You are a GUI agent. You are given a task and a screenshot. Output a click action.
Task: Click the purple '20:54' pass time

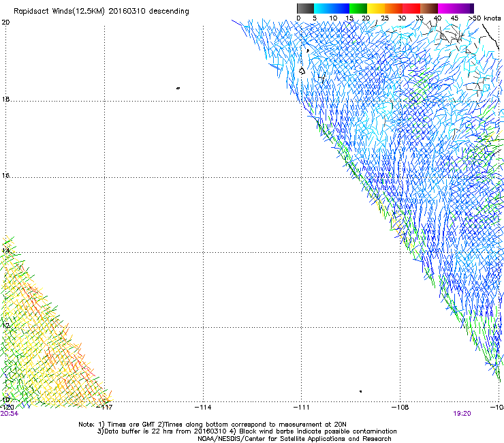tap(10, 414)
